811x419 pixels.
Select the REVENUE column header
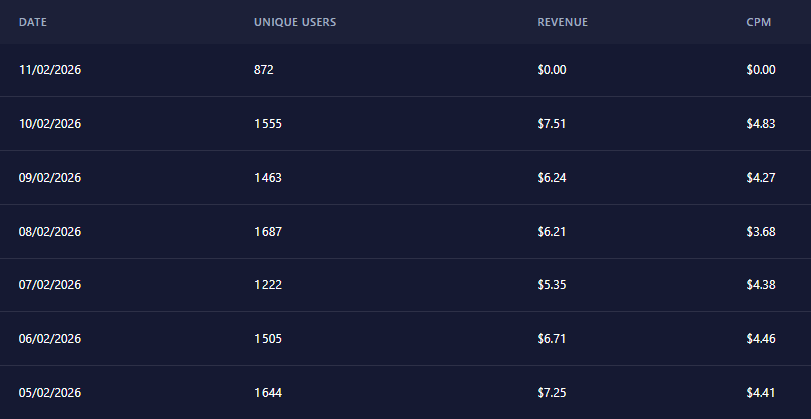tap(562, 22)
